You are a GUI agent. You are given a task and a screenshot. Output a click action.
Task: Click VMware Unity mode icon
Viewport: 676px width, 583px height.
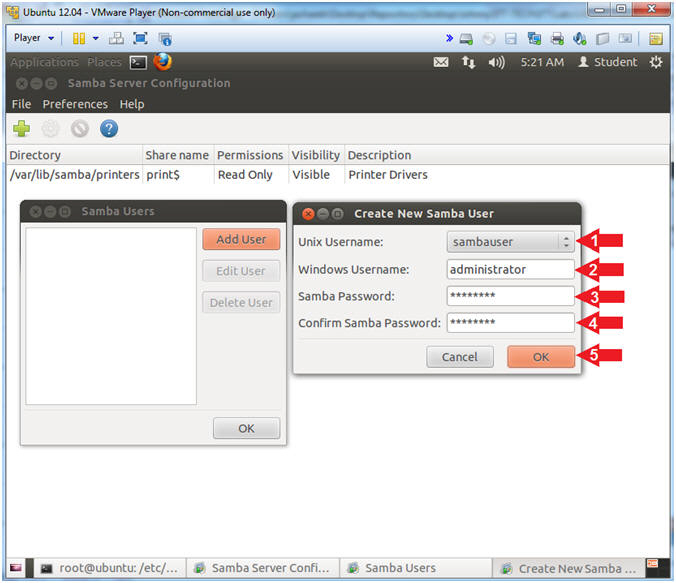165,39
